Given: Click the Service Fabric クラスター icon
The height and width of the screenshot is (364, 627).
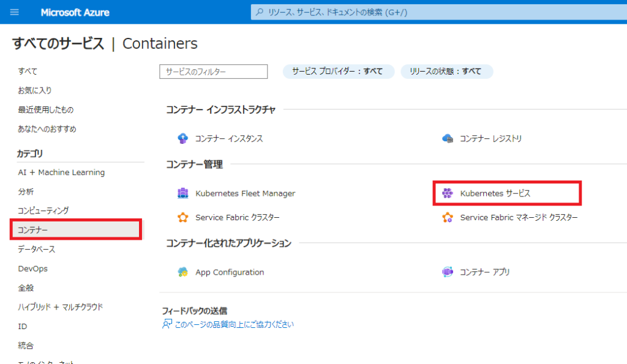Looking at the screenshot, I should click(182, 217).
